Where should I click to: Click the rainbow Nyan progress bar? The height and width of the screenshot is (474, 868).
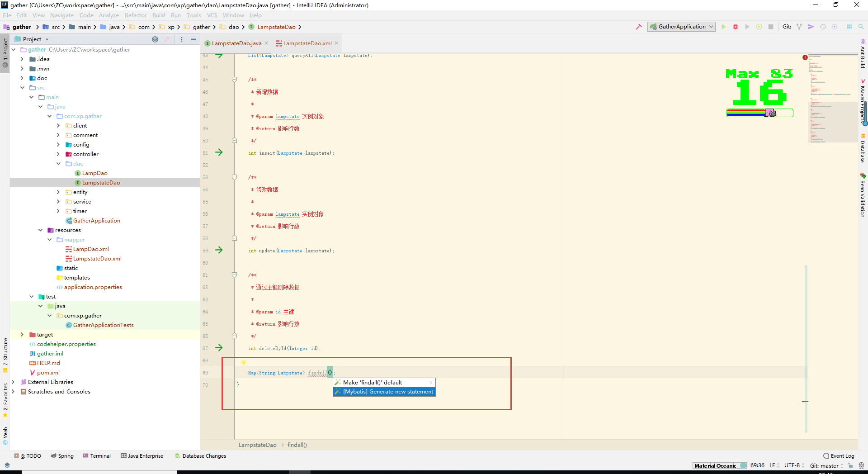point(759,113)
